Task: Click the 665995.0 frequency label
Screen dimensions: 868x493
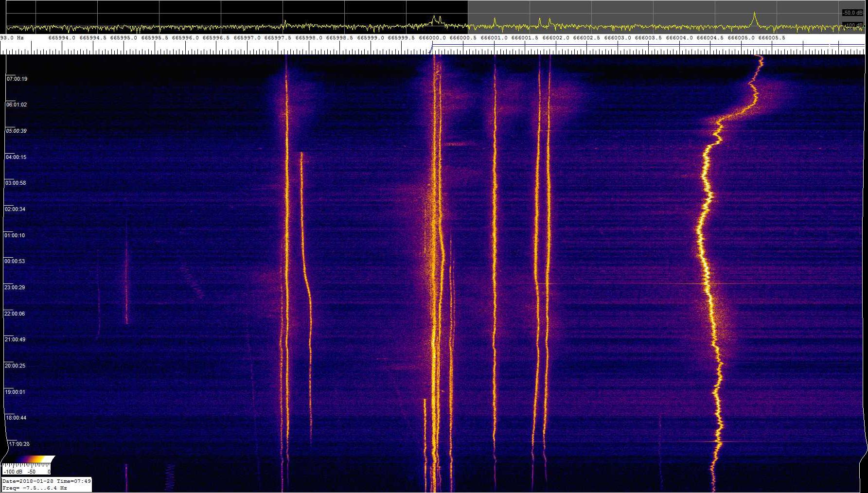Action: pos(124,38)
